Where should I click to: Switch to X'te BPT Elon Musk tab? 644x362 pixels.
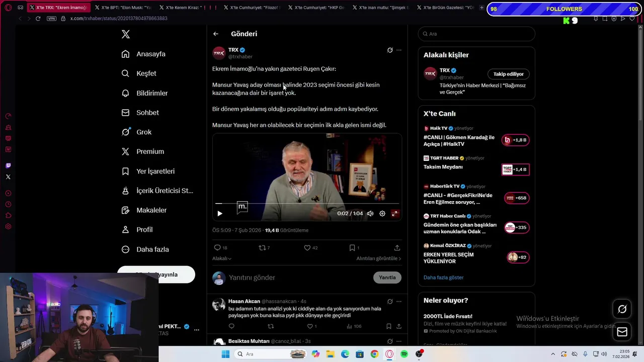pos(123,8)
